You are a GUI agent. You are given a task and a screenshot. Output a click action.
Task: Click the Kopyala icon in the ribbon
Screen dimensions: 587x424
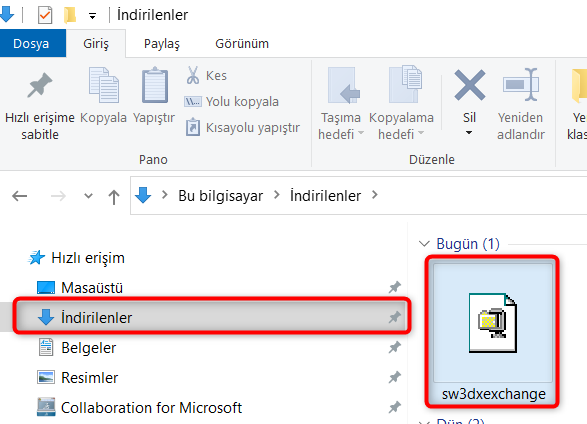pyautogui.click(x=104, y=85)
